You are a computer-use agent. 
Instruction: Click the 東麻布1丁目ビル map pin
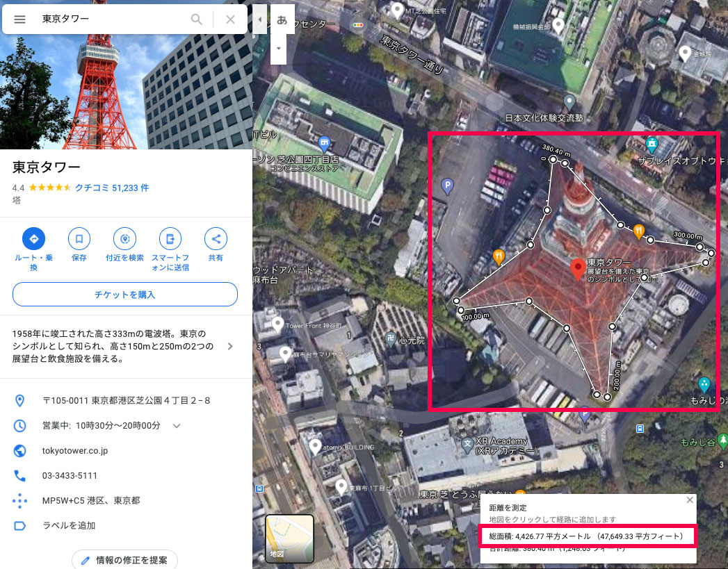[x=341, y=487]
